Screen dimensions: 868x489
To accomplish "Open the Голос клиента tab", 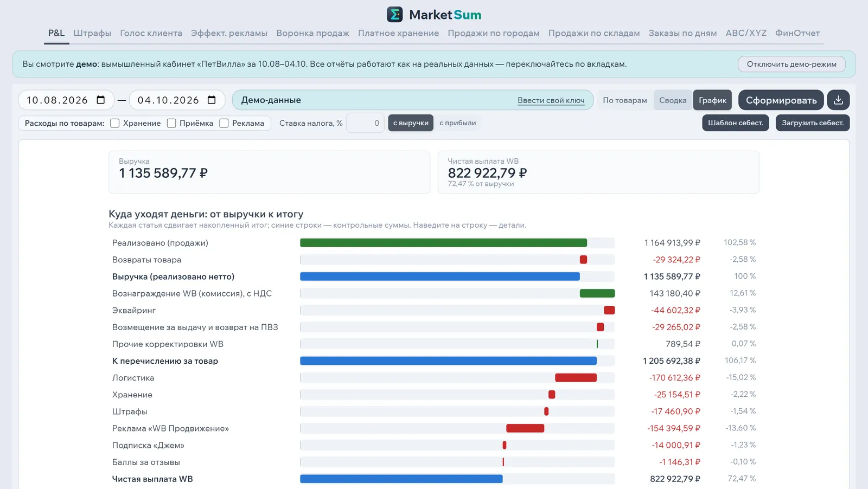I will coord(151,33).
